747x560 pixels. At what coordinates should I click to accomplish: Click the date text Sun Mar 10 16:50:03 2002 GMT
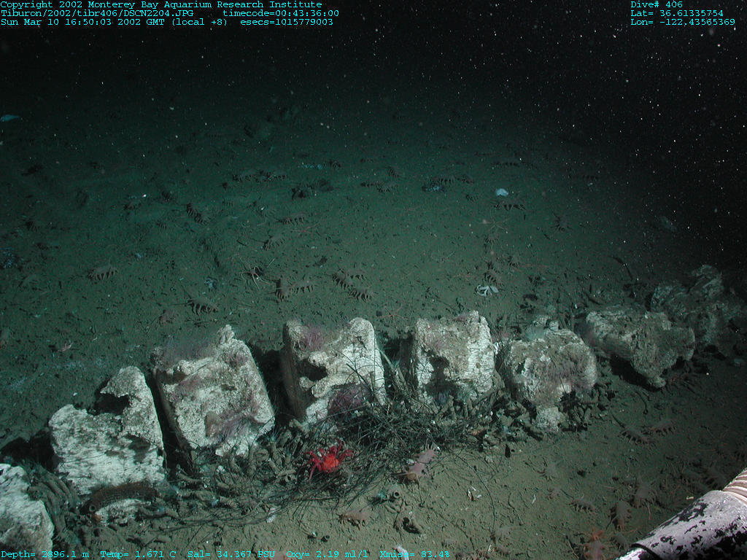(82, 22)
